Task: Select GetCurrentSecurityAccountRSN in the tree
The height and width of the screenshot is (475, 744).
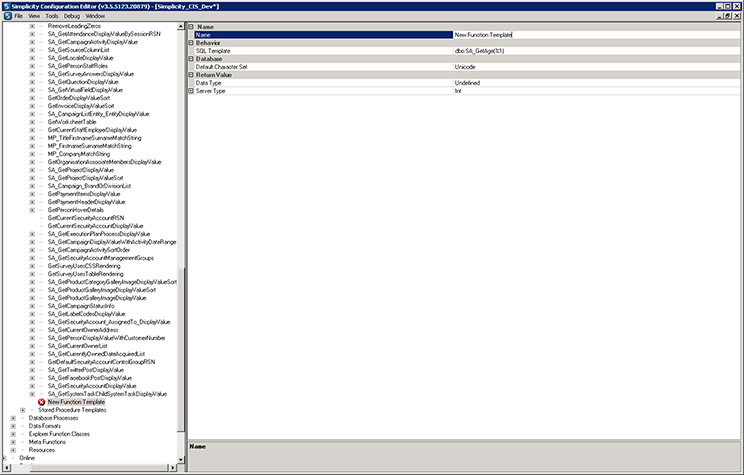Action: (x=86, y=218)
